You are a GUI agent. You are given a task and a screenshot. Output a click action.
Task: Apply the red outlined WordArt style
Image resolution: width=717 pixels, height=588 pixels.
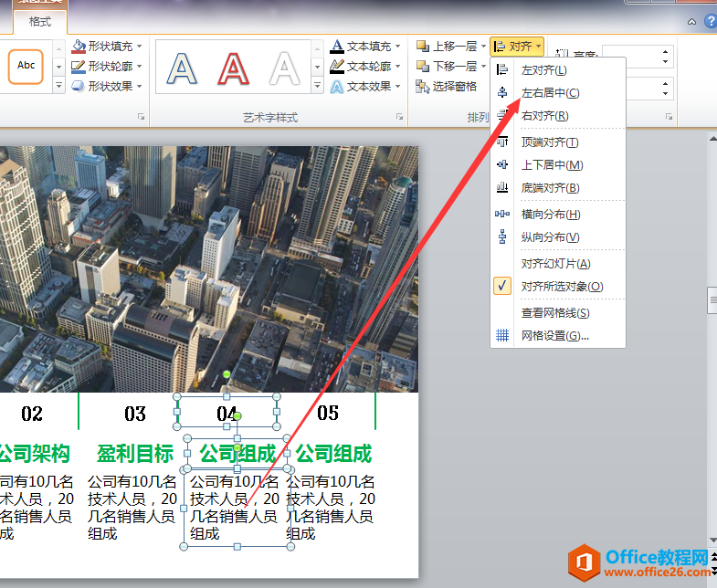click(234, 68)
